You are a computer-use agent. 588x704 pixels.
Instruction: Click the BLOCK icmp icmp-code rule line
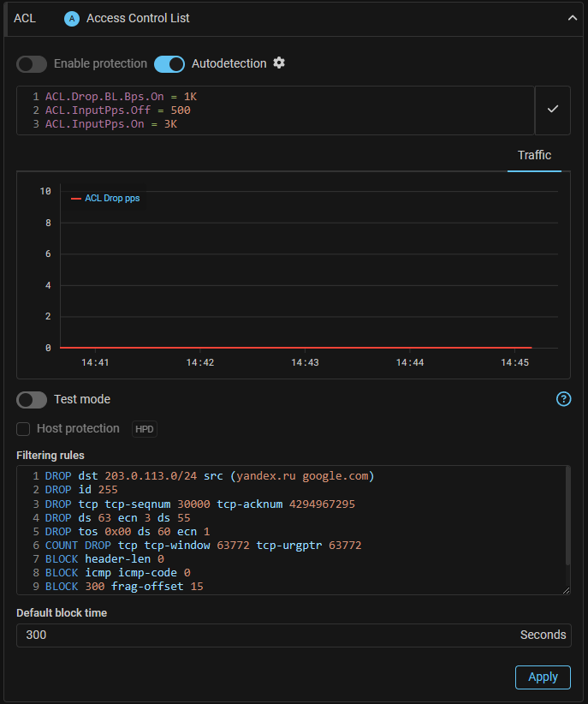coord(118,572)
